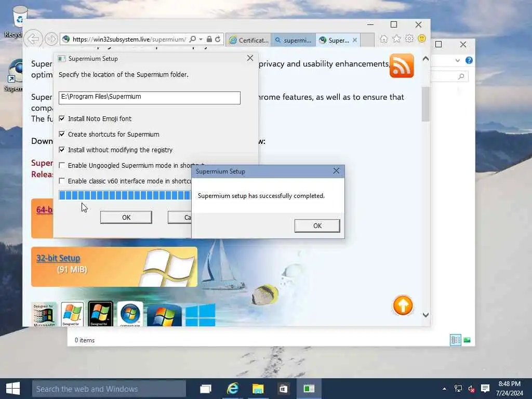Click the browser vertical scrollbar thumb
This screenshot has width=532, height=399.
426,104
